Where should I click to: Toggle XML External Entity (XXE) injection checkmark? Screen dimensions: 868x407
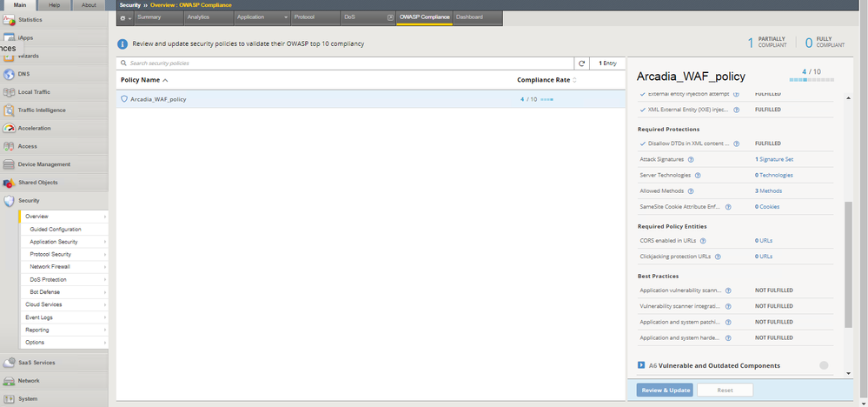[643, 110]
